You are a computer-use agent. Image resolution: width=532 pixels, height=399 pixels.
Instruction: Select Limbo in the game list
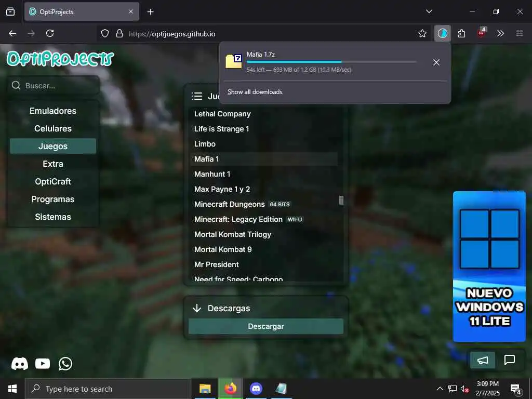pos(264,144)
